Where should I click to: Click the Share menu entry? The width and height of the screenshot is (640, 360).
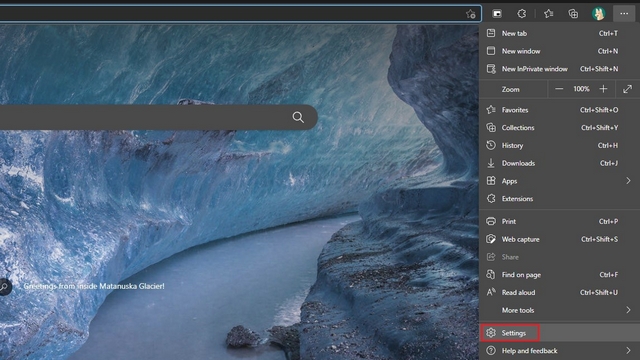[x=559, y=257]
